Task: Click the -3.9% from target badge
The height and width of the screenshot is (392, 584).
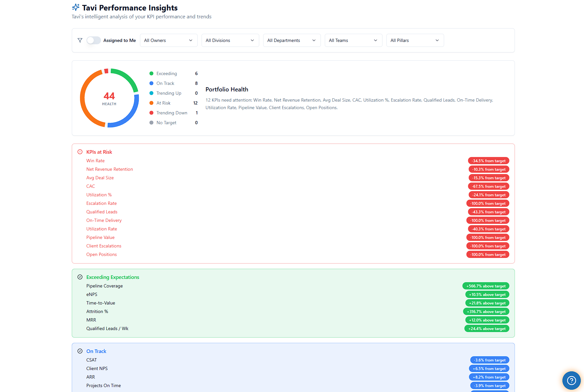Action: 490,385
